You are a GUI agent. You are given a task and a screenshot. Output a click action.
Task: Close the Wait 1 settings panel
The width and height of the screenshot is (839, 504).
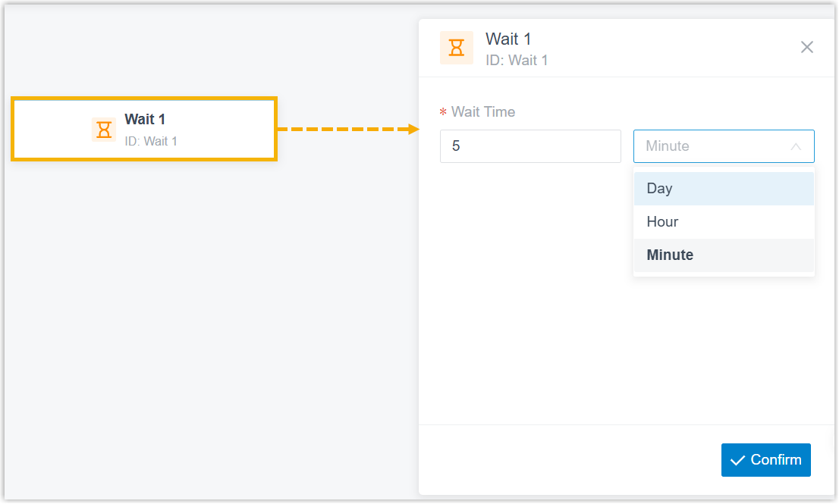(x=807, y=47)
